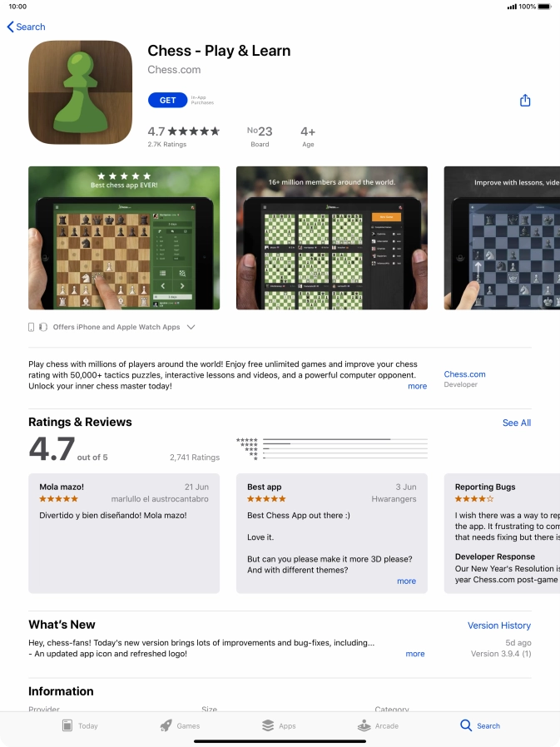This screenshot has height=747, width=560.
Task: Open Chess.com developer page link
Action: point(464,374)
